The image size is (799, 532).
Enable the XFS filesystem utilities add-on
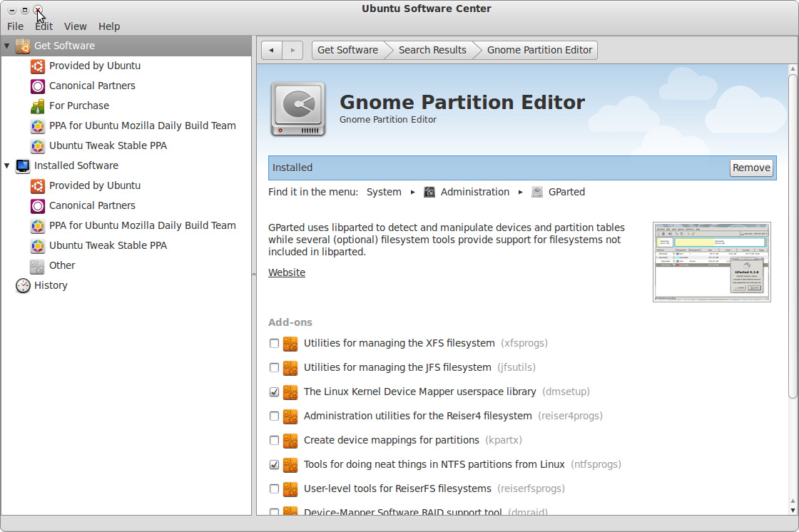pos(274,344)
